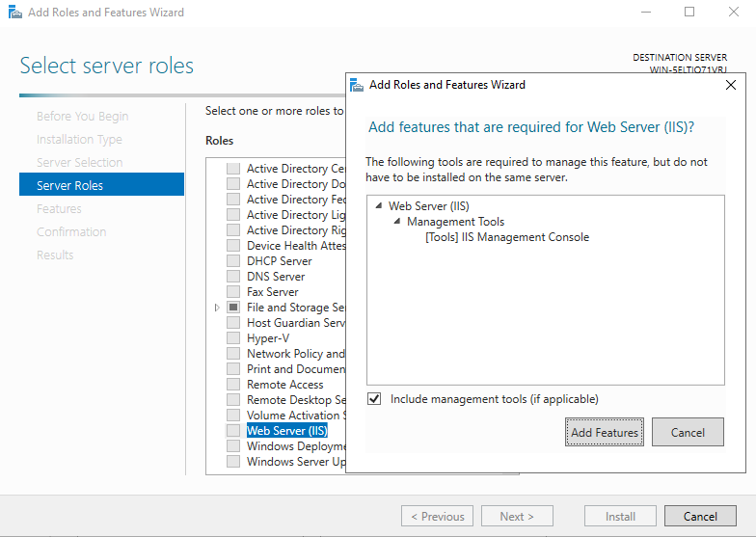Tick the DNS Server checkbox

233,277
